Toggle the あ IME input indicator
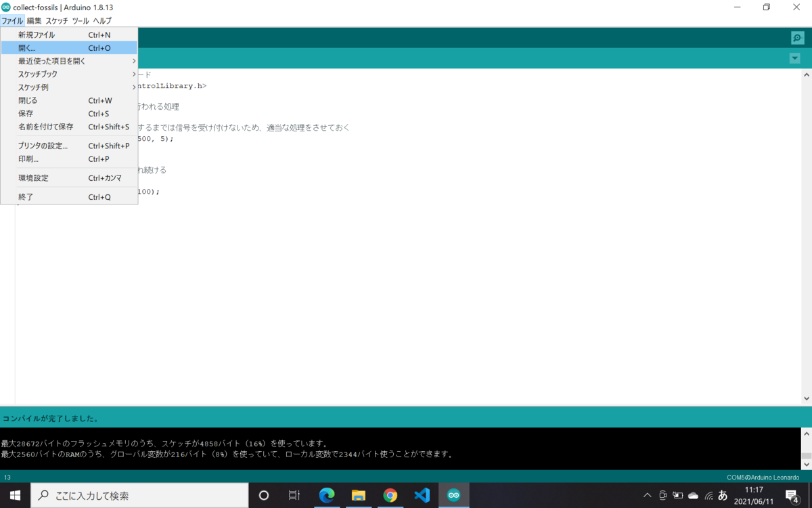The image size is (812, 508). [723, 496]
